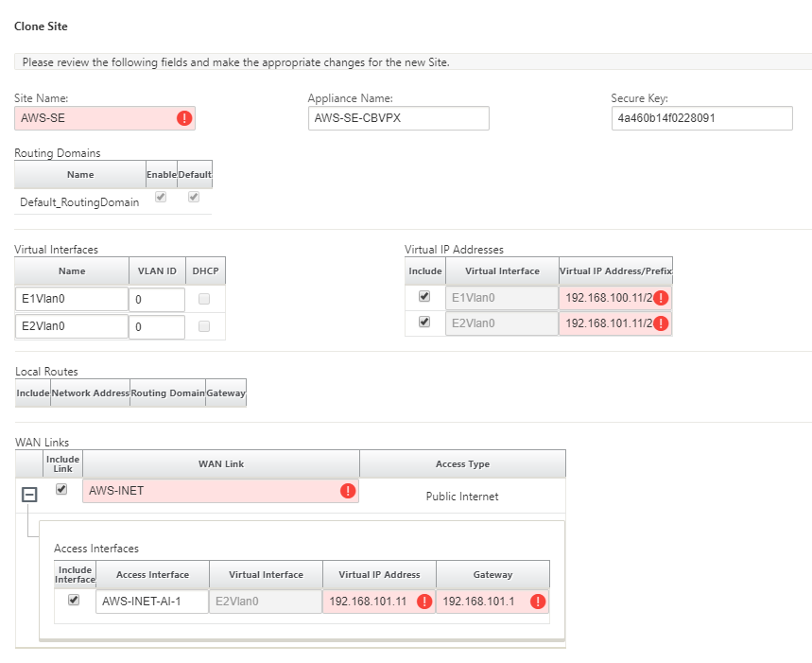This screenshot has width=812, height=663.
Task: Click error icon beside 192.168.100.11 virtual IP
Action: [x=661, y=298]
